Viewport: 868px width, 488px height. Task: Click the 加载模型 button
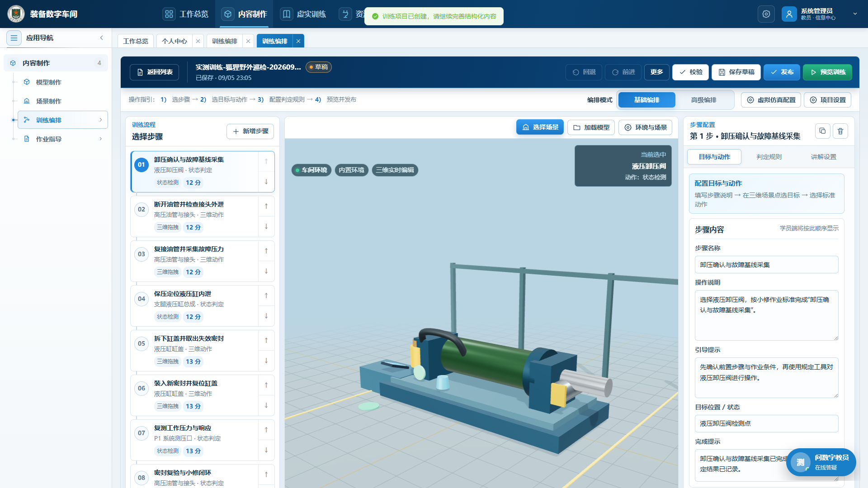(x=591, y=127)
